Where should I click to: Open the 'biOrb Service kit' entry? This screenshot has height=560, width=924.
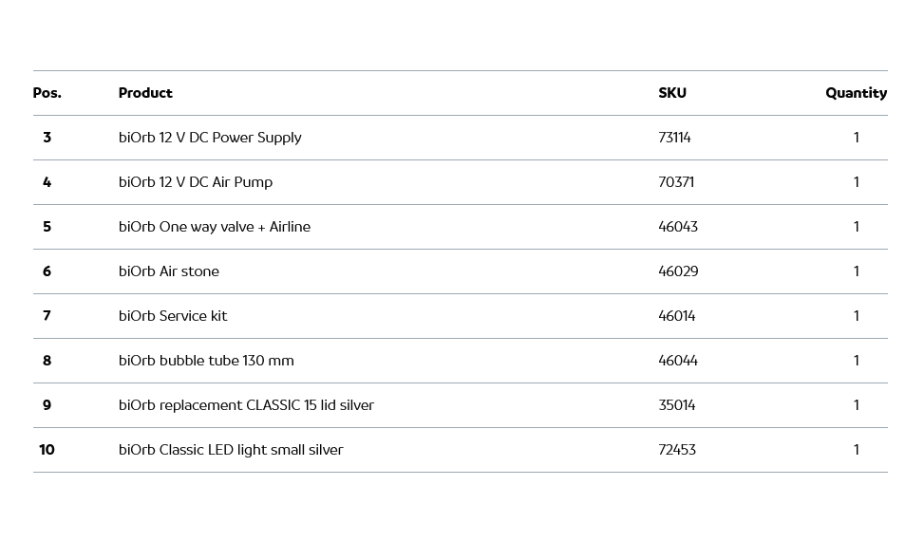(x=173, y=316)
